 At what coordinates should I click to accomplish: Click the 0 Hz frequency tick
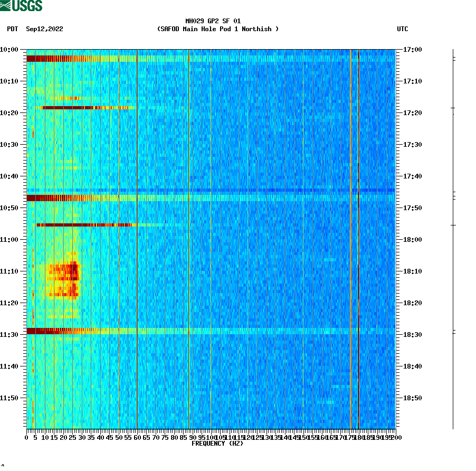[25, 437]
